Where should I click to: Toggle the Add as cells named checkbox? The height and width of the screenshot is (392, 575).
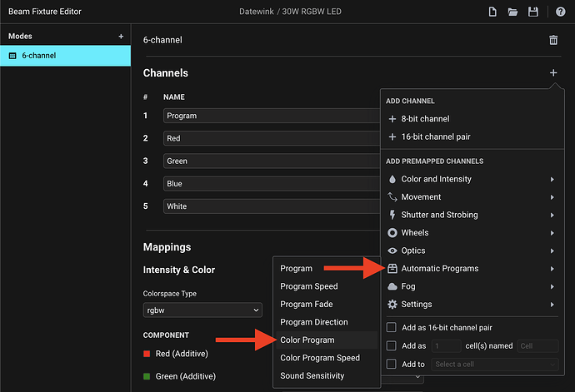[x=392, y=345]
